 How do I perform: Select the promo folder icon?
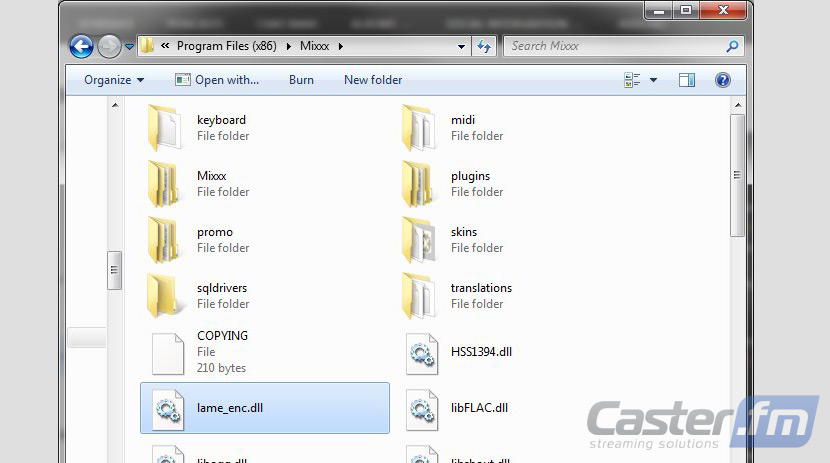click(165, 240)
